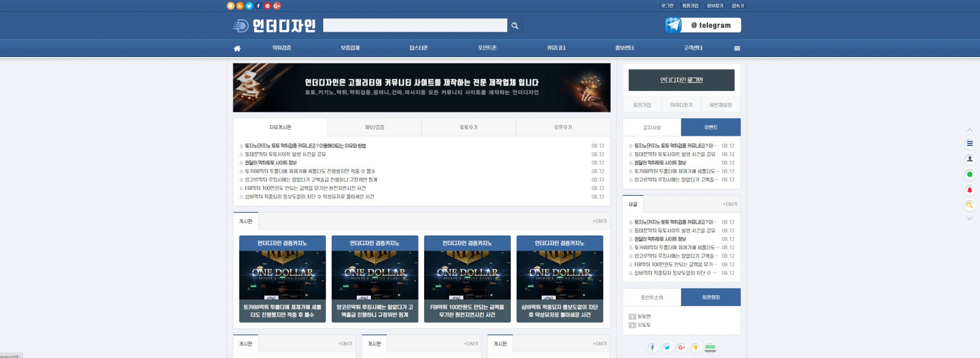Click the 아이디찾기 button
The image size is (980, 358).
[681, 105]
